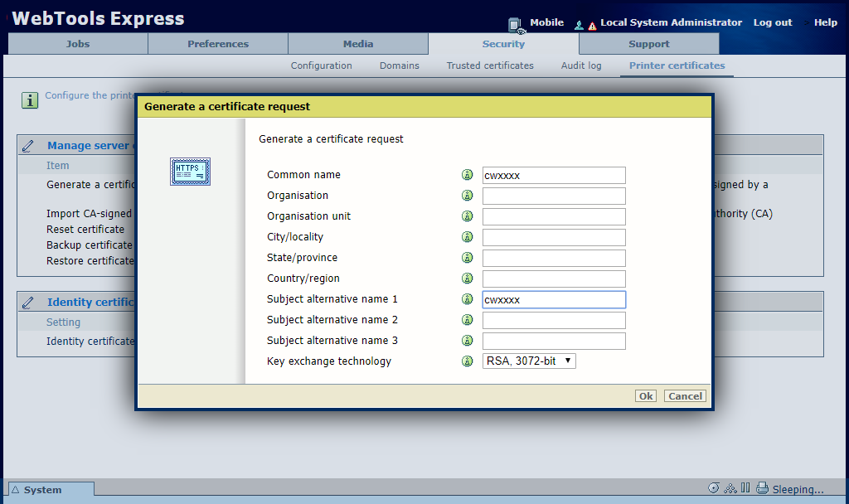The height and width of the screenshot is (504, 849).
Task: Click info icon for Subject alternative name 3
Action: [468, 341]
